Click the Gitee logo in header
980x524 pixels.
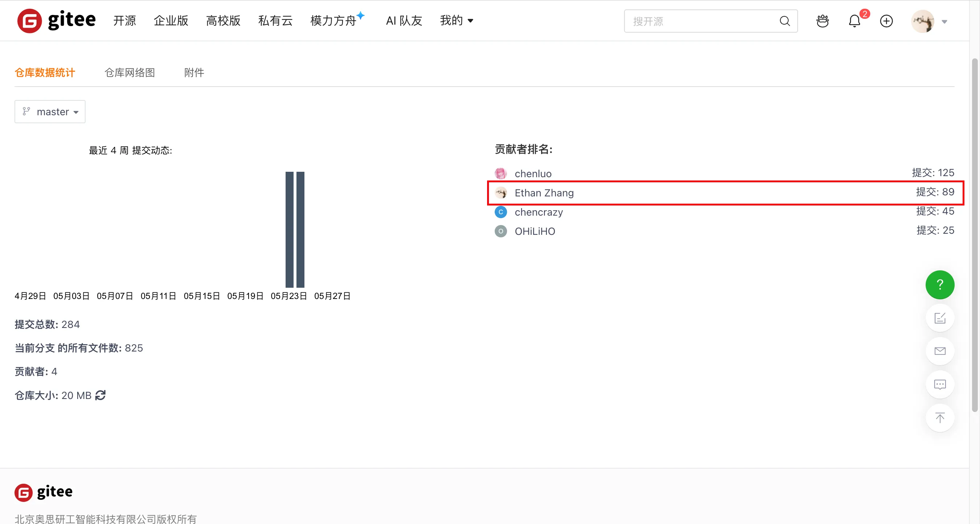click(x=56, y=21)
